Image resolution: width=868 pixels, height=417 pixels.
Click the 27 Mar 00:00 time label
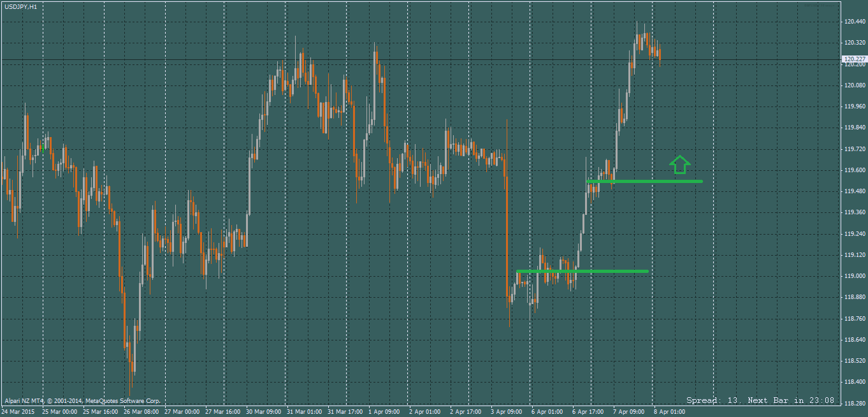(182, 412)
